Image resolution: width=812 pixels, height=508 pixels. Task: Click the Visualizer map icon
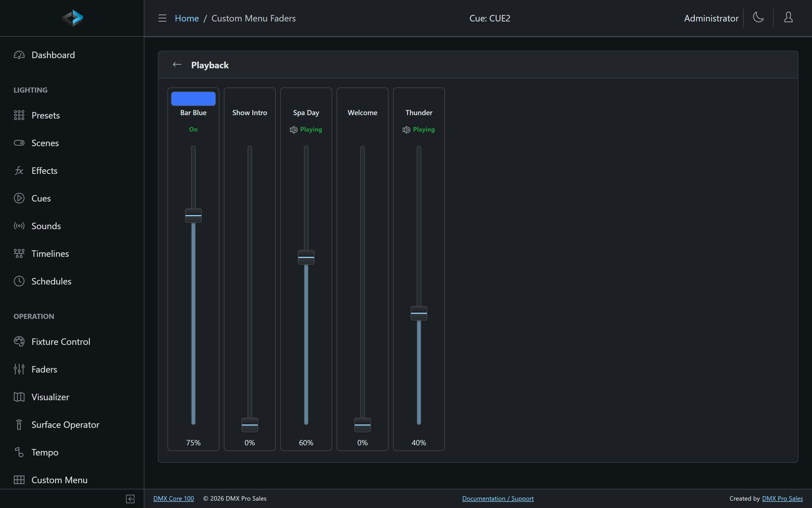tap(19, 397)
